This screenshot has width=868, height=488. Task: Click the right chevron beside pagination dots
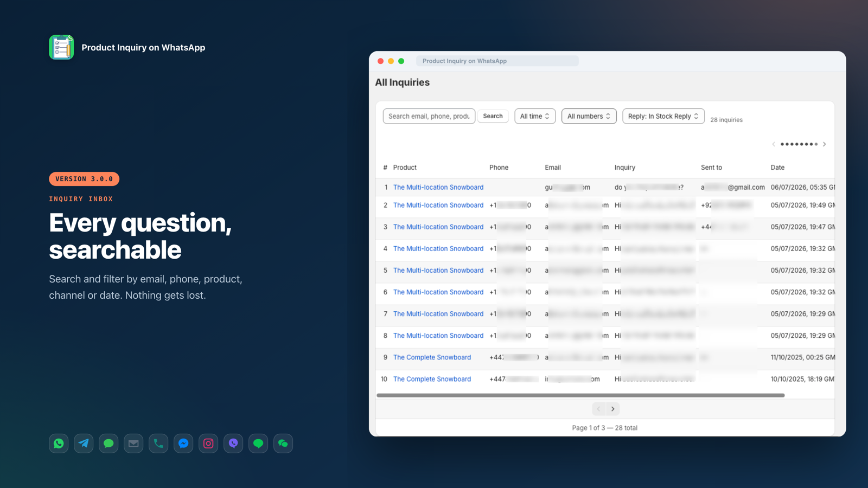825,144
